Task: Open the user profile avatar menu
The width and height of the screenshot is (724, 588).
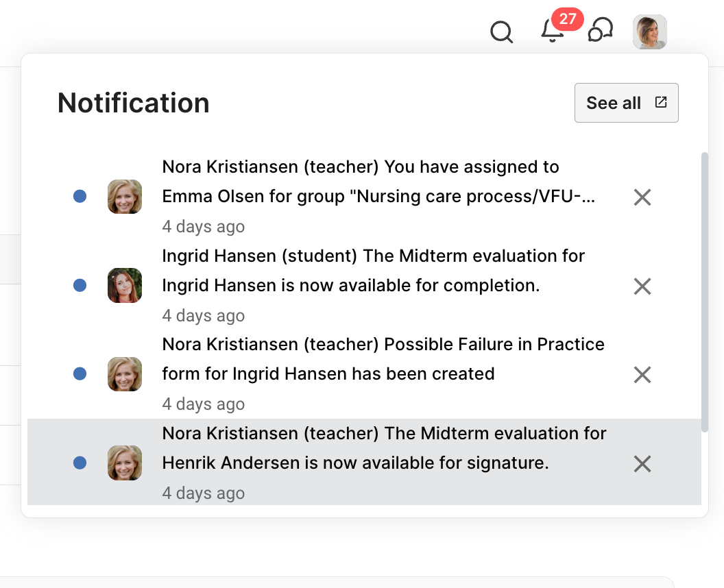Action: (649, 32)
